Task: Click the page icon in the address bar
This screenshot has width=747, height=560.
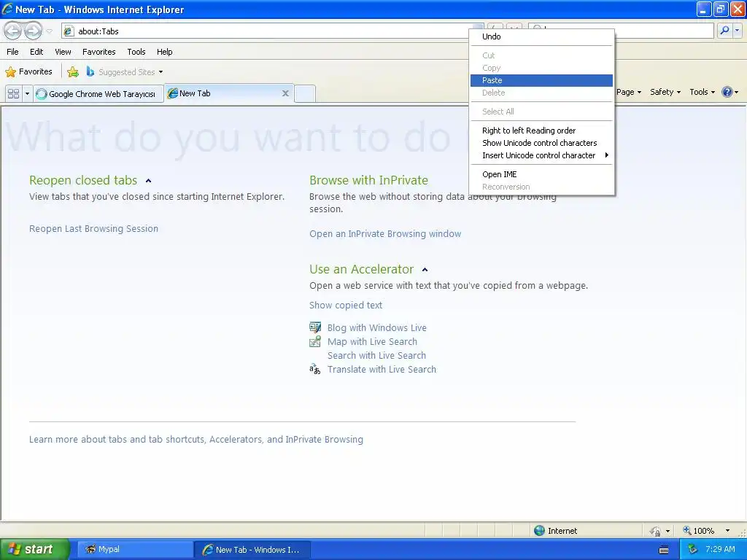Action: [x=69, y=31]
